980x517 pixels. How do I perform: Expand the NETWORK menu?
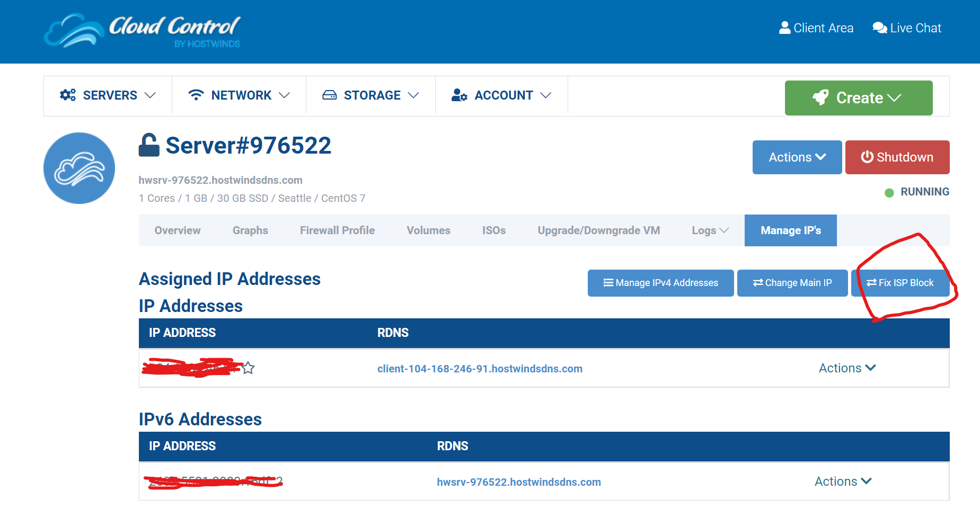tap(239, 95)
